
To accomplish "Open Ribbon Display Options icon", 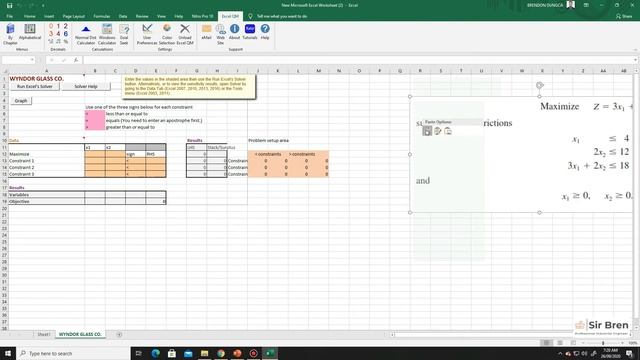I will 586,5.
